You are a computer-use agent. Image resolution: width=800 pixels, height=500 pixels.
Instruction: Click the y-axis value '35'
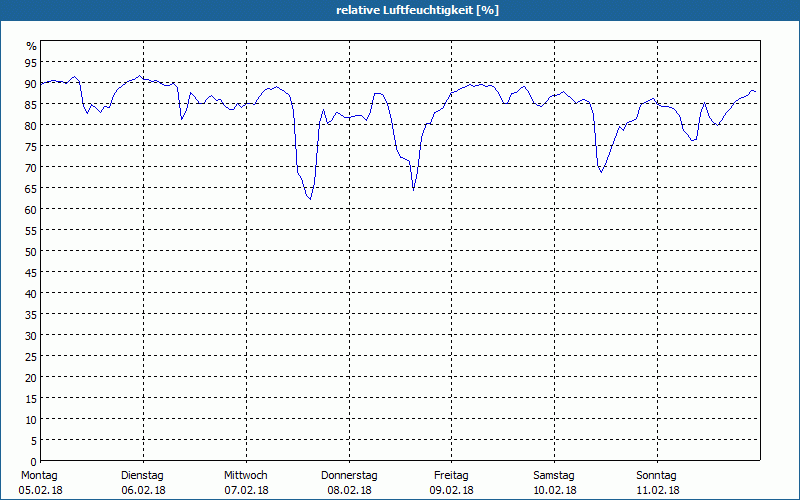31,315
